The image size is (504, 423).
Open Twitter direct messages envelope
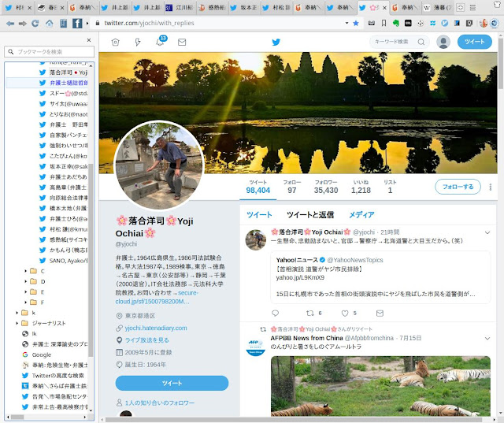tap(182, 42)
